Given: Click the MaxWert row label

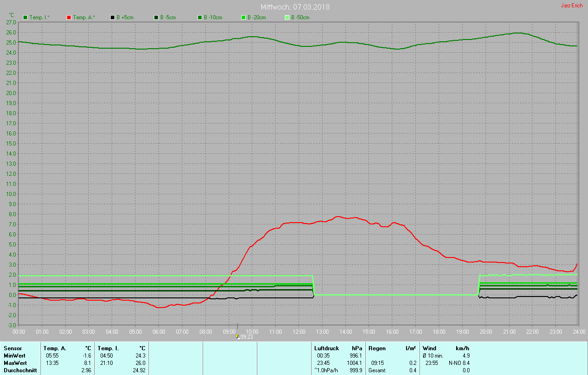Looking at the screenshot, I should pyautogui.click(x=15, y=363).
